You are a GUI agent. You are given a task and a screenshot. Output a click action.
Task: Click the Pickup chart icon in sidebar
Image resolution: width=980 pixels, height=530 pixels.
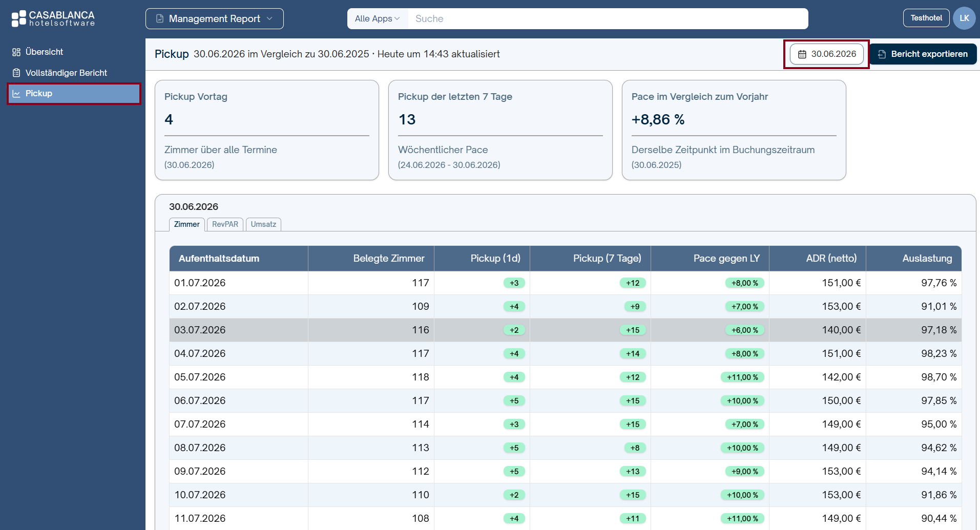pyautogui.click(x=16, y=94)
